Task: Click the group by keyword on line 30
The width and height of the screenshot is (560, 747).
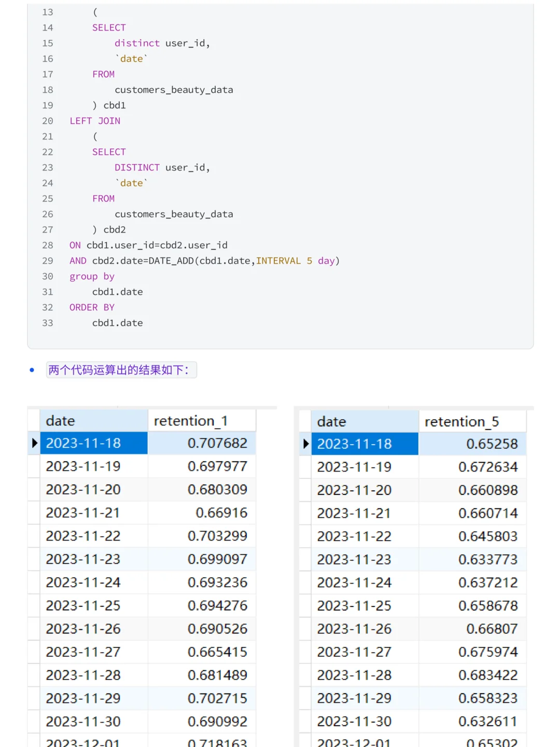Action: click(92, 276)
